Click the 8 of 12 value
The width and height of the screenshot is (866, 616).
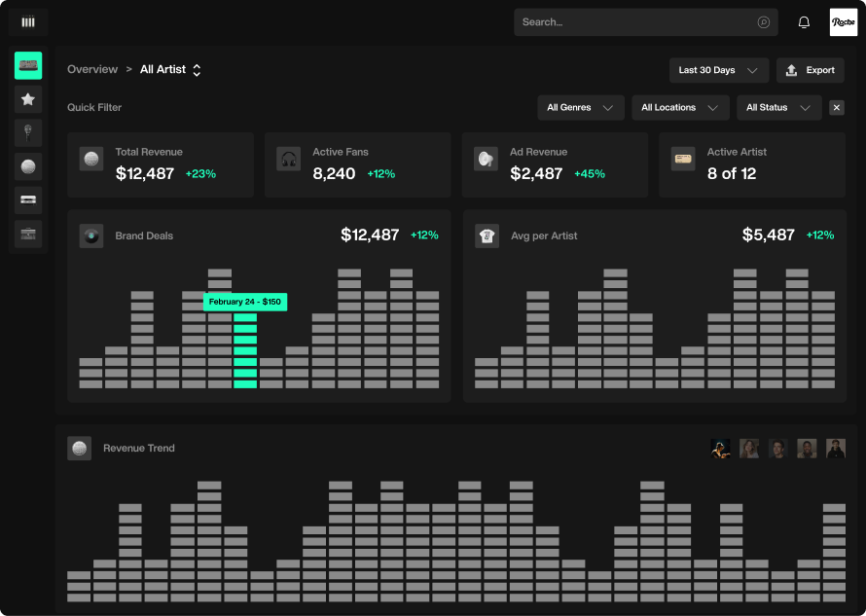click(x=732, y=173)
